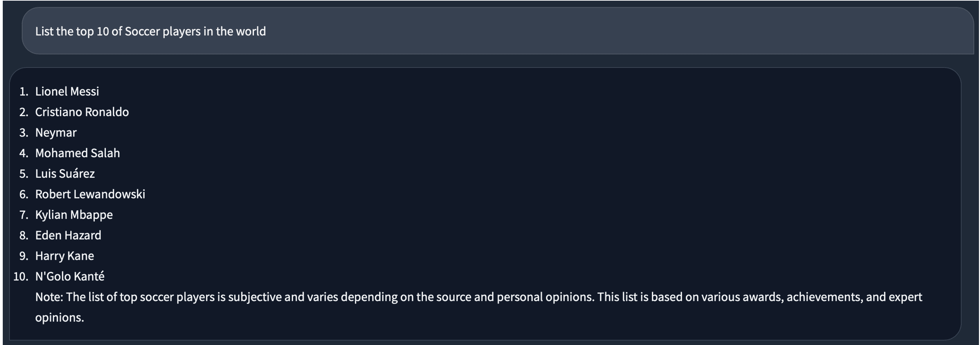Click the '10.' list number marker
This screenshot has width=980, height=345.
(x=20, y=276)
